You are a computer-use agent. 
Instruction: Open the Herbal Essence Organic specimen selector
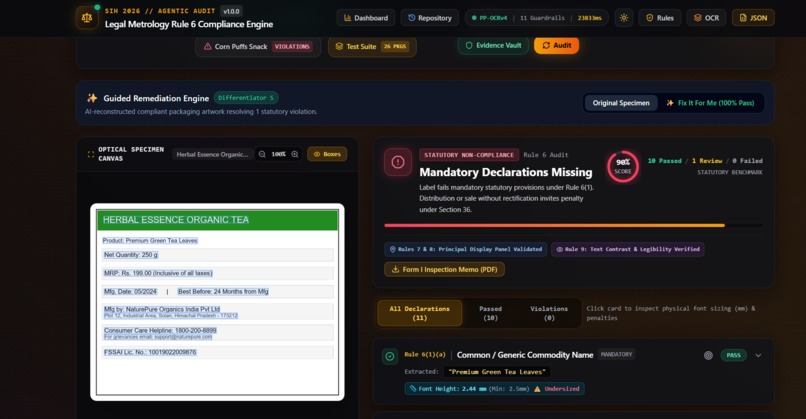212,154
